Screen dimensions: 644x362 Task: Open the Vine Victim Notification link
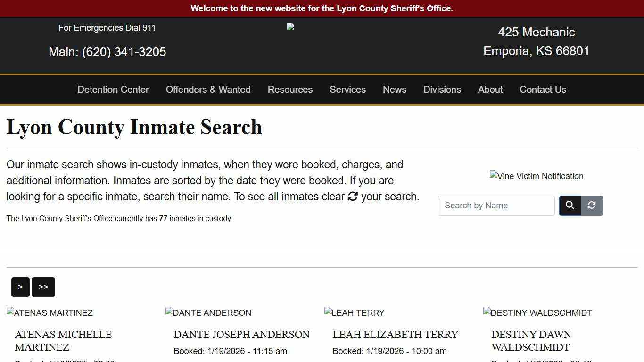tap(537, 176)
